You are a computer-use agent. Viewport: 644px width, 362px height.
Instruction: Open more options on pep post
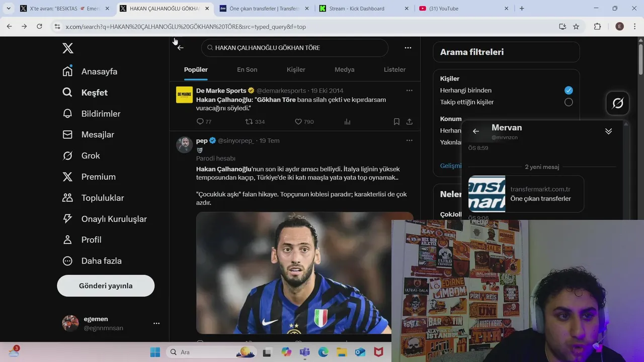pos(409,140)
